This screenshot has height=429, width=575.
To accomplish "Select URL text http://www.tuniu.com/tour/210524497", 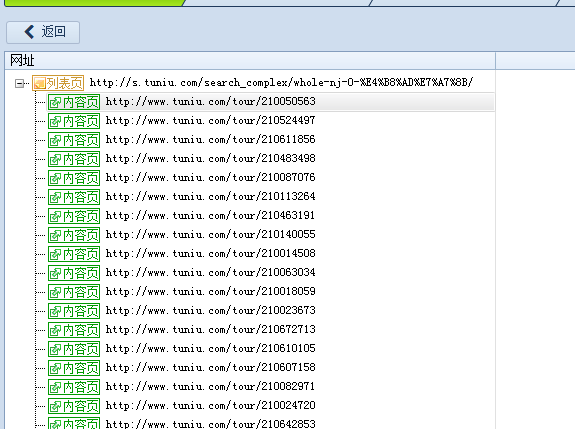I will [x=210, y=121].
